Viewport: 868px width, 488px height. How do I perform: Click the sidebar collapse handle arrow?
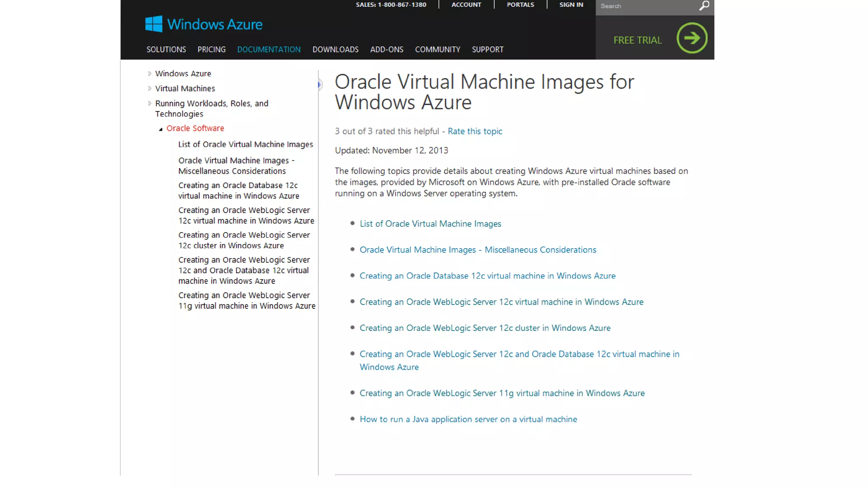tap(320, 85)
